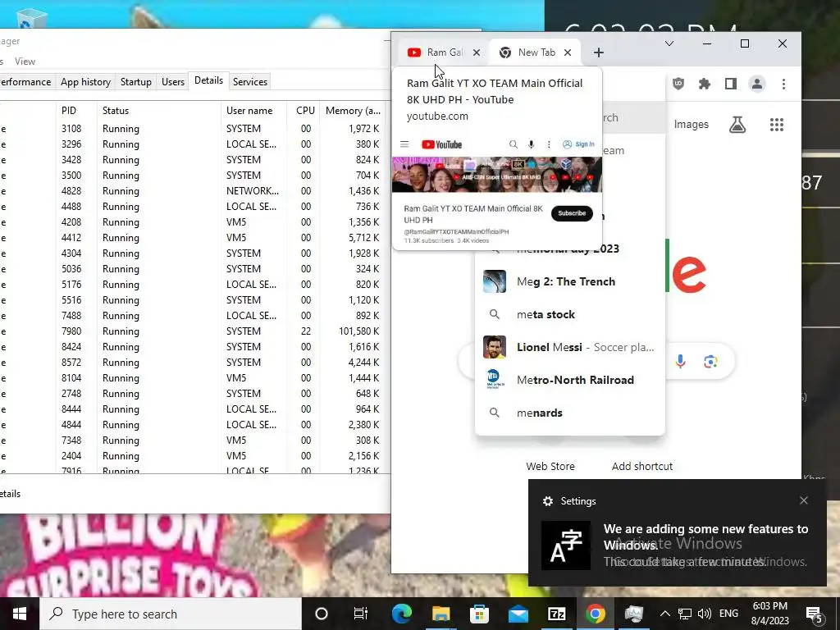
Task: Choose the Lionel Messi suggestion
Action: pyautogui.click(x=570, y=347)
